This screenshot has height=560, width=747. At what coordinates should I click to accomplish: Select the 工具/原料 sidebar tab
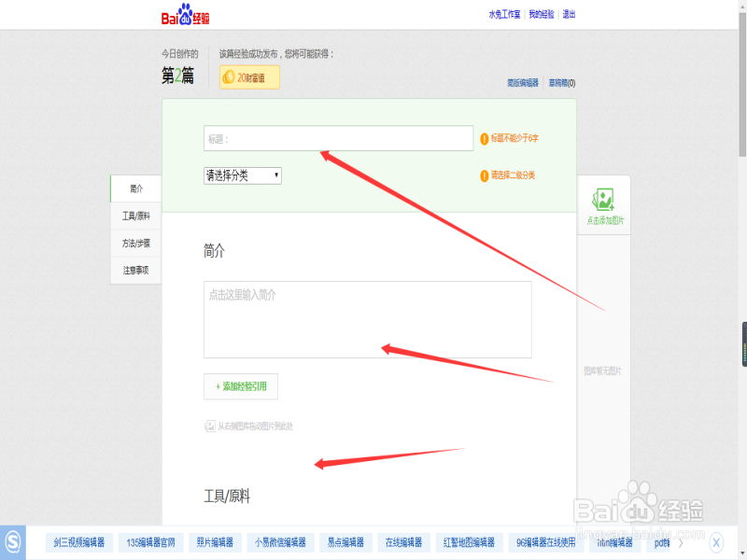coord(136,217)
